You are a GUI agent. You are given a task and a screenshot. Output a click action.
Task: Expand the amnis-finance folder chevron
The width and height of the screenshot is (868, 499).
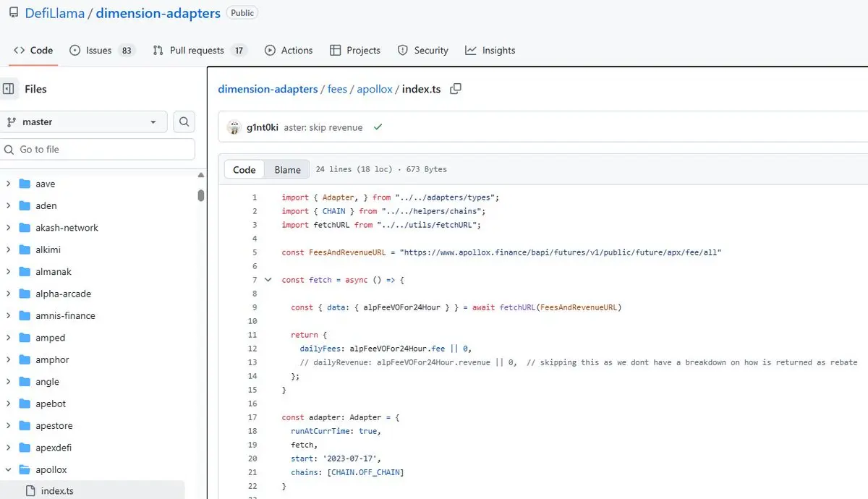8,315
